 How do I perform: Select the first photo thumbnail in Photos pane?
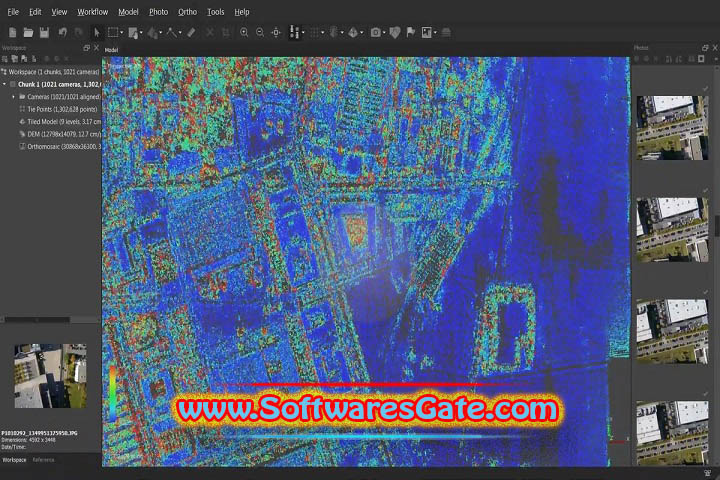pyautogui.click(x=672, y=128)
